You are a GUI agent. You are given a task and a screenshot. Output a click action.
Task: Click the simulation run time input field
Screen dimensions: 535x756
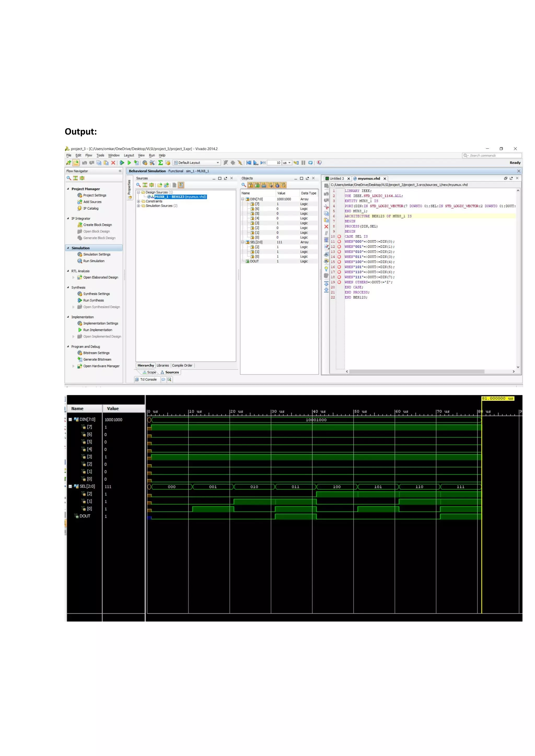point(274,163)
